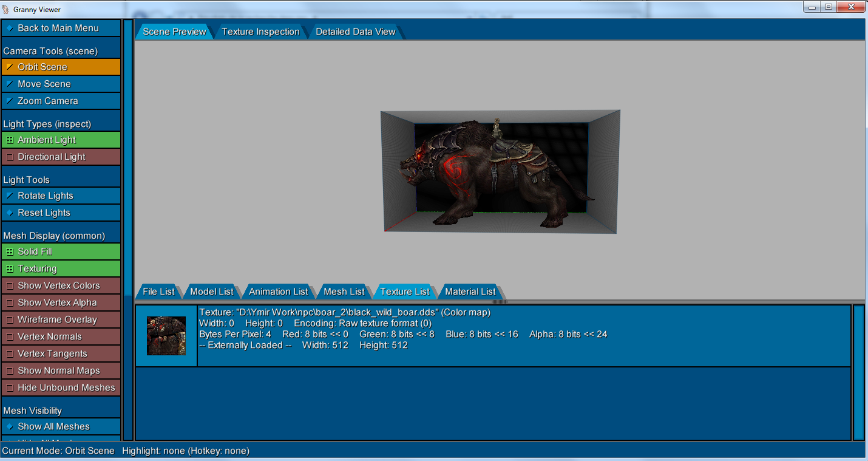
Task: Click the "Mesh Display (common)" heading
Action: point(54,236)
